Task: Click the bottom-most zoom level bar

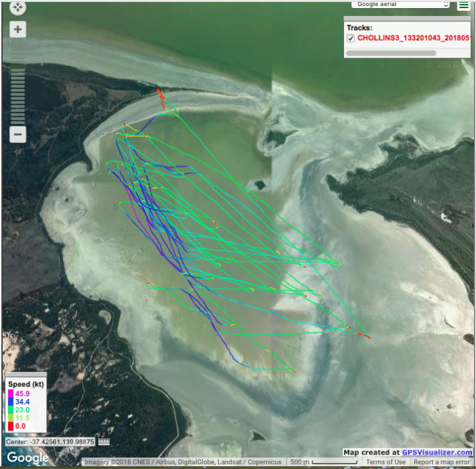Action: coord(18,123)
